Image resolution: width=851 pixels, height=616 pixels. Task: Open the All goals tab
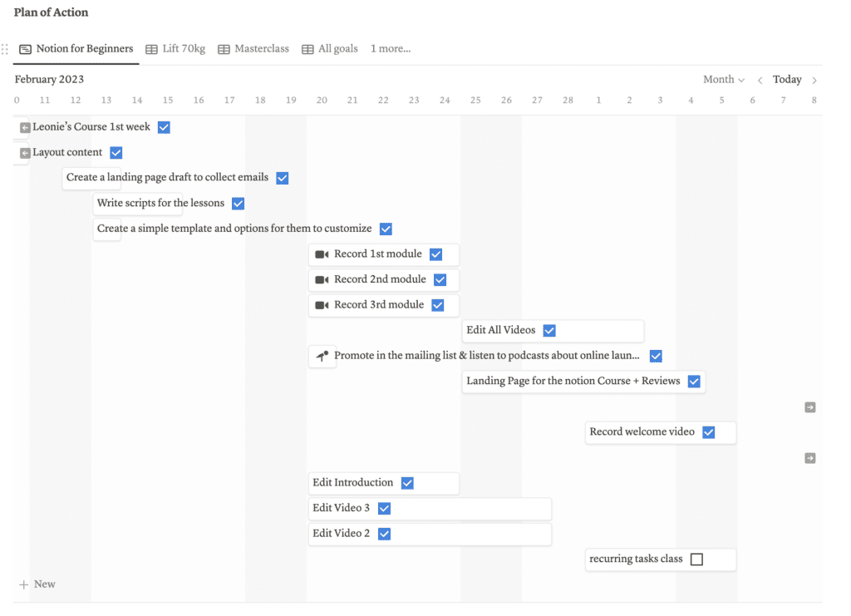330,49
